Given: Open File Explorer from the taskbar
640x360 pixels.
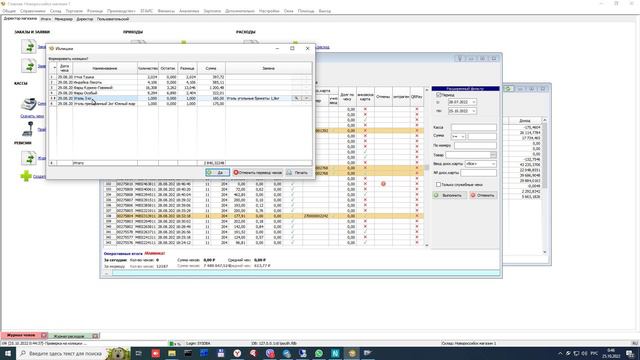Looking at the screenshot, I should (x=171, y=353).
